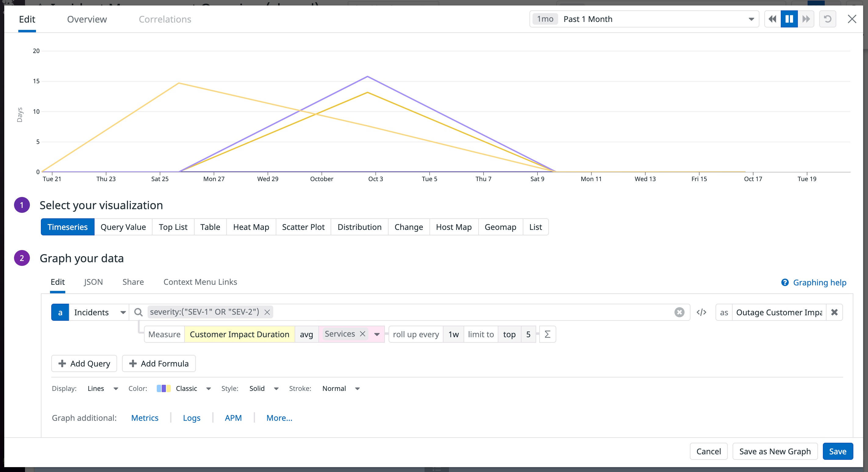Remove severity SEV-1 OR SEV-2 filter
The image size is (868, 472).
pos(267,312)
